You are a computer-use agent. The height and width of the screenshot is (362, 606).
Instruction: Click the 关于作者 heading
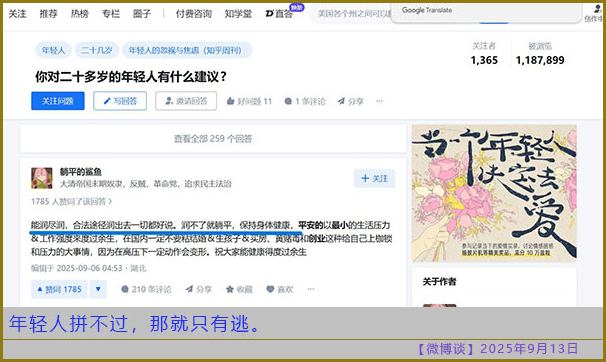pos(439,282)
